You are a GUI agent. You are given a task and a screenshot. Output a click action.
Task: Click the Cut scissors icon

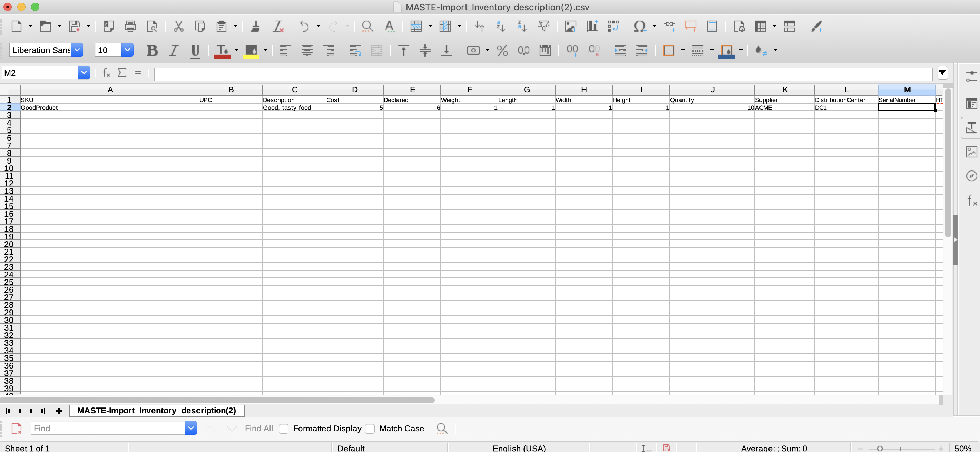[x=178, y=26]
